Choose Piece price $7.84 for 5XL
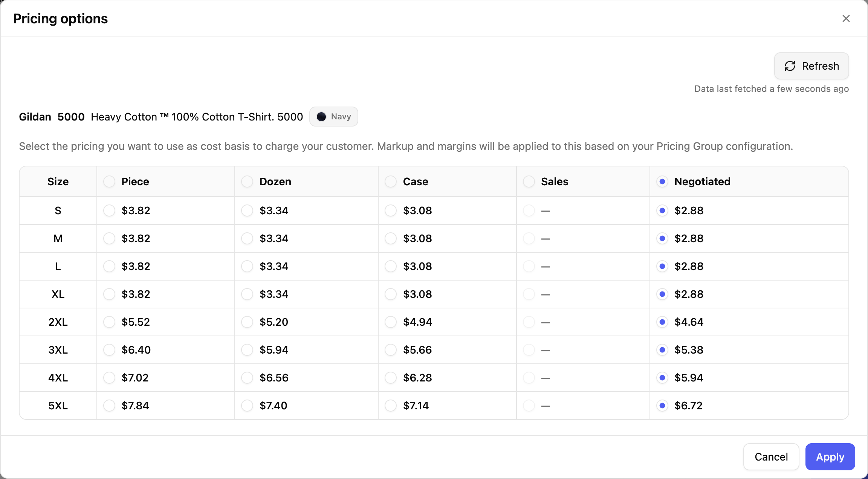This screenshot has width=868, height=479. [109, 406]
